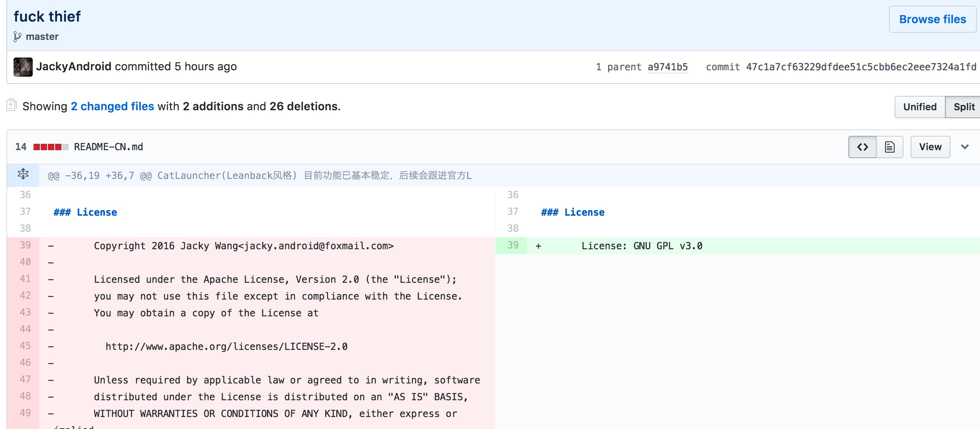Open the 2 changed files link
This screenshot has width=980, height=429.
click(x=112, y=106)
